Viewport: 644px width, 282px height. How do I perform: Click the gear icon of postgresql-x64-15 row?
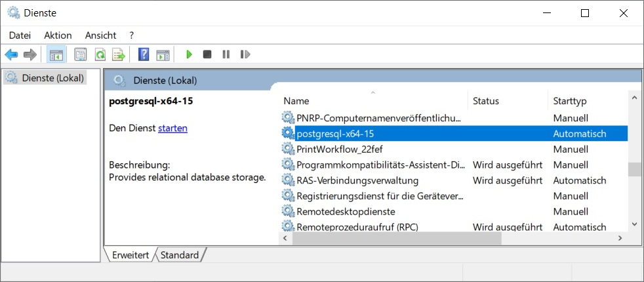tap(288, 133)
